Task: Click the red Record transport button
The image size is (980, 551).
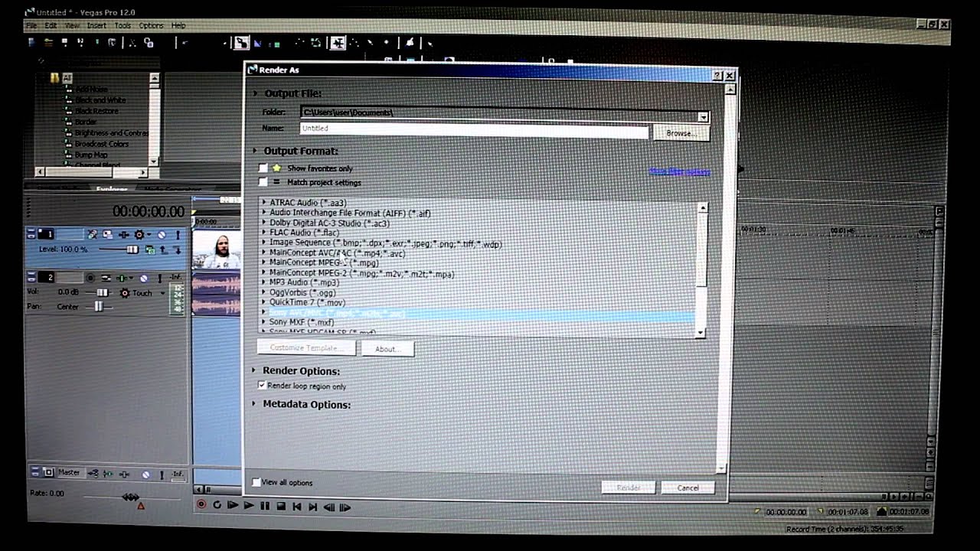Action: point(201,505)
